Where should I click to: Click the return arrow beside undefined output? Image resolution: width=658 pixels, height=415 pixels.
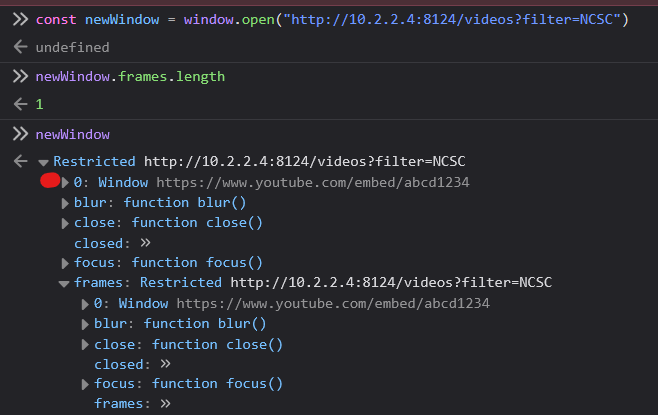click(x=19, y=47)
